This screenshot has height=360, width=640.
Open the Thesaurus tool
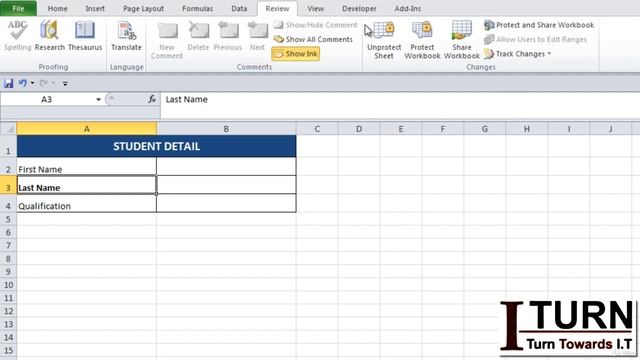85,36
